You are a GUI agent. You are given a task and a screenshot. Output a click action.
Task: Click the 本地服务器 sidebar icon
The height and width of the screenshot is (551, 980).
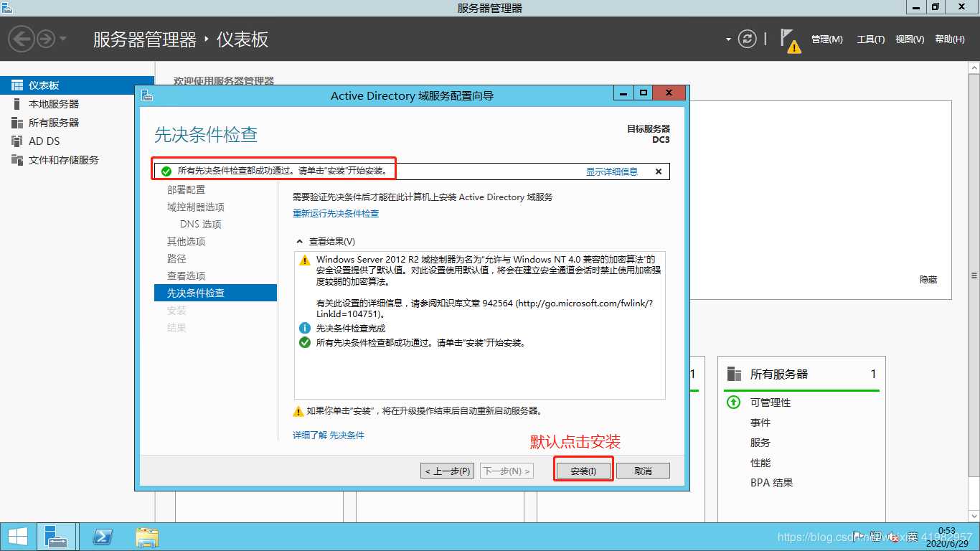tap(17, 104)
